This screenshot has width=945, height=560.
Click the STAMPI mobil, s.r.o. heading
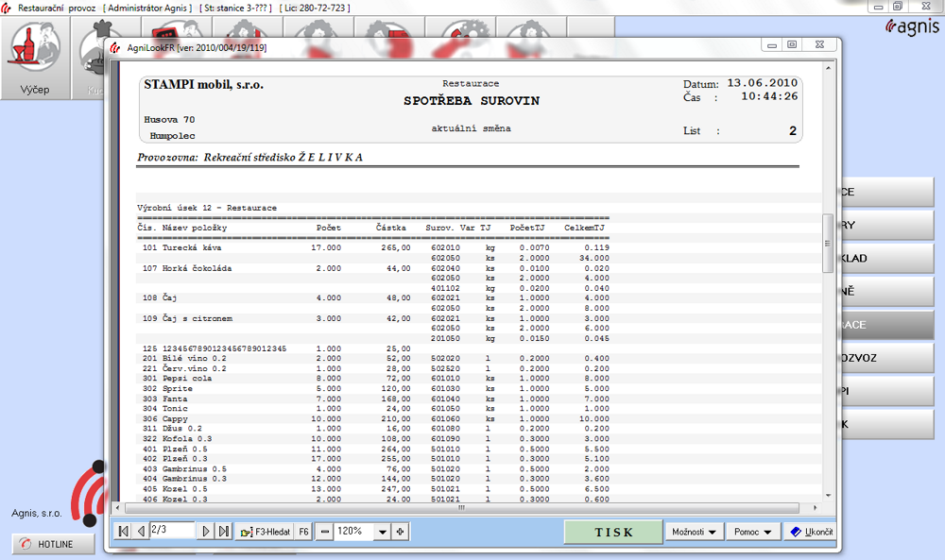tap(204, 84)
